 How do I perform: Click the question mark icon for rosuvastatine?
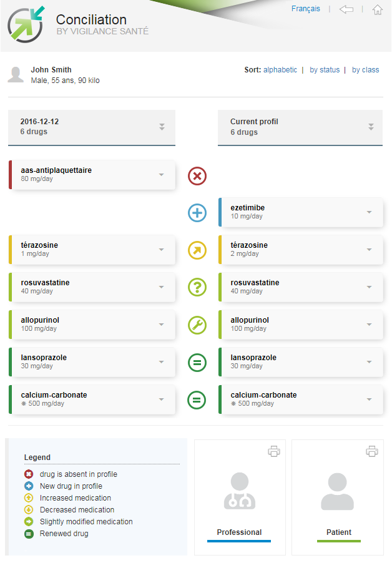[x=197, y=287]
